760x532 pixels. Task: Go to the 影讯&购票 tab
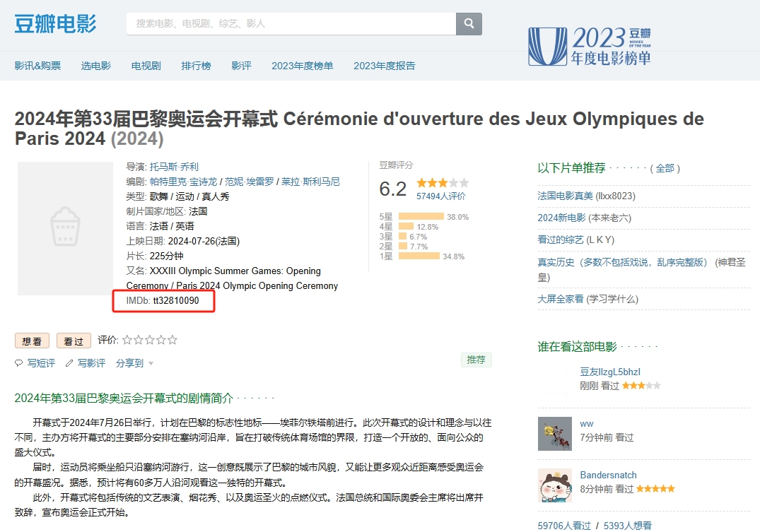click(x=37, y=66)
